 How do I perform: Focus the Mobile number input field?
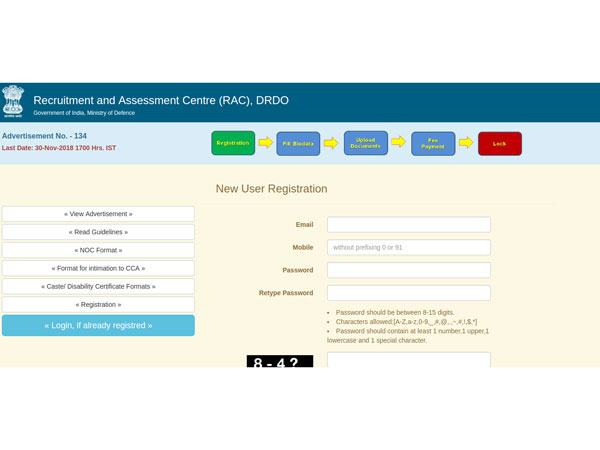[409, 247]
